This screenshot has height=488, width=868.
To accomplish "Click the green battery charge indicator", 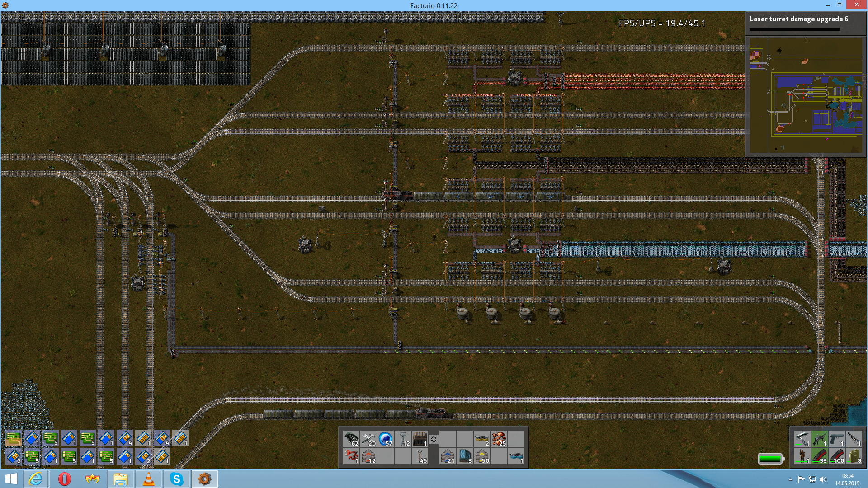I will (770, 459).
